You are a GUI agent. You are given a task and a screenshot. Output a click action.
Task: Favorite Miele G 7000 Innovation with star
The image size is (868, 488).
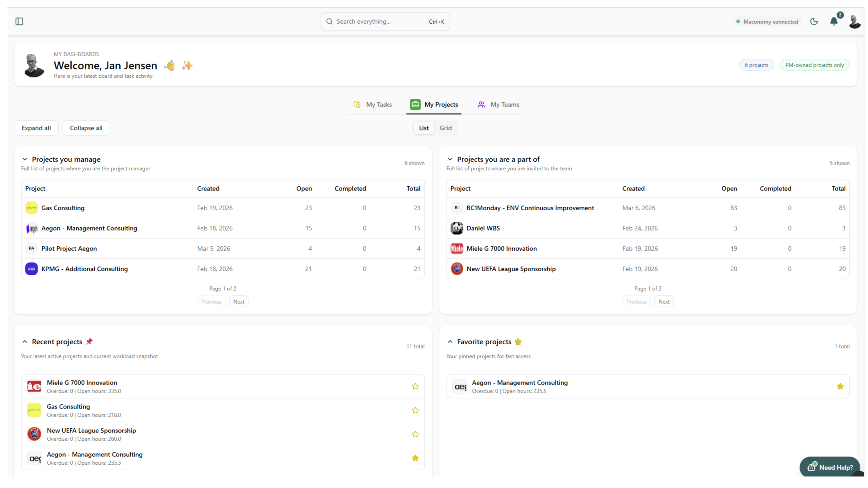(x=415, y=386)
